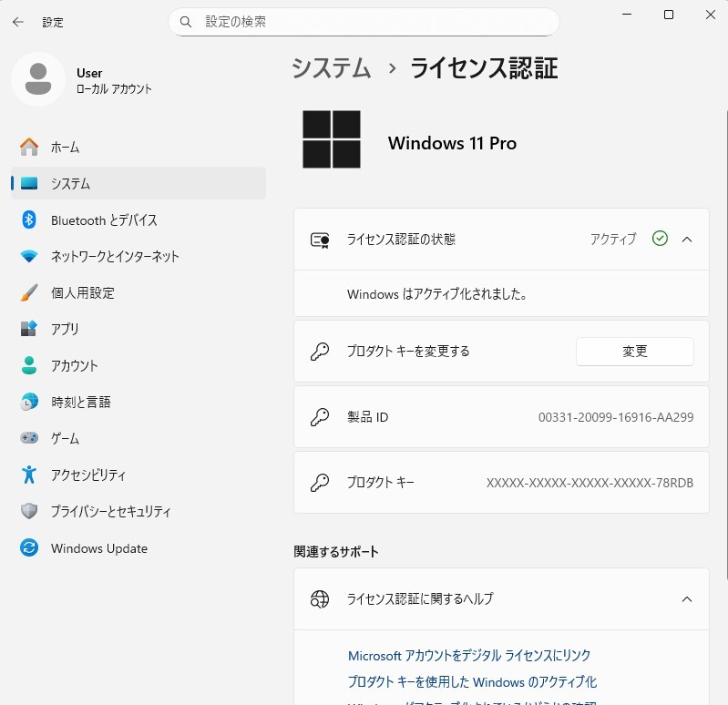Click the Windows logo beside Windows 11 Pro
The image size is (728, 705).
coord(332,139)
